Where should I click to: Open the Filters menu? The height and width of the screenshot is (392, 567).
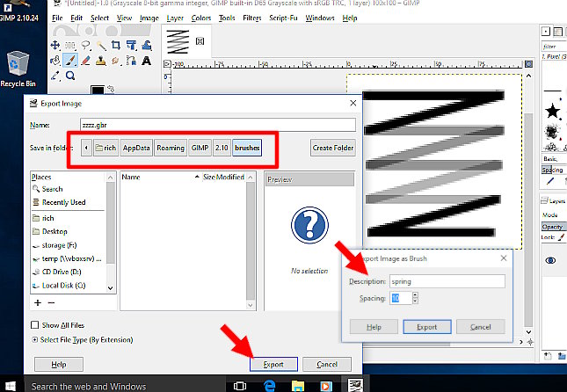pyautogui.click(x=252, y=18)
